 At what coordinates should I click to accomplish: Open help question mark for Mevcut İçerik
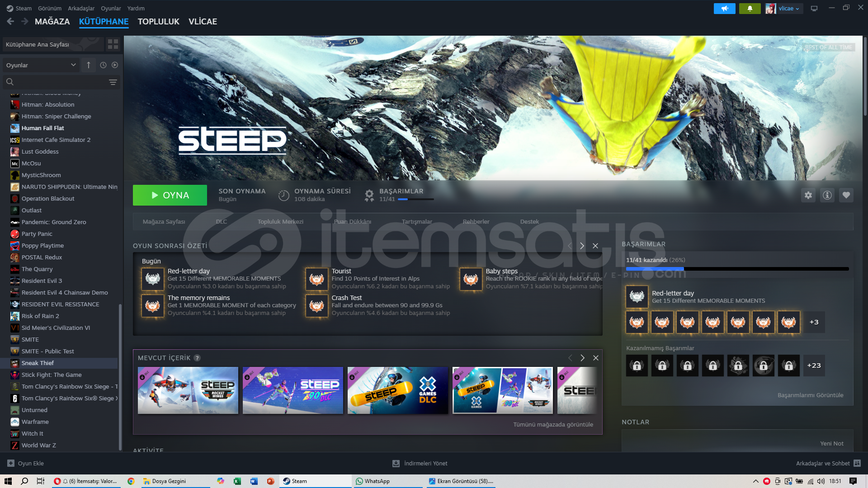pos(197,358)
